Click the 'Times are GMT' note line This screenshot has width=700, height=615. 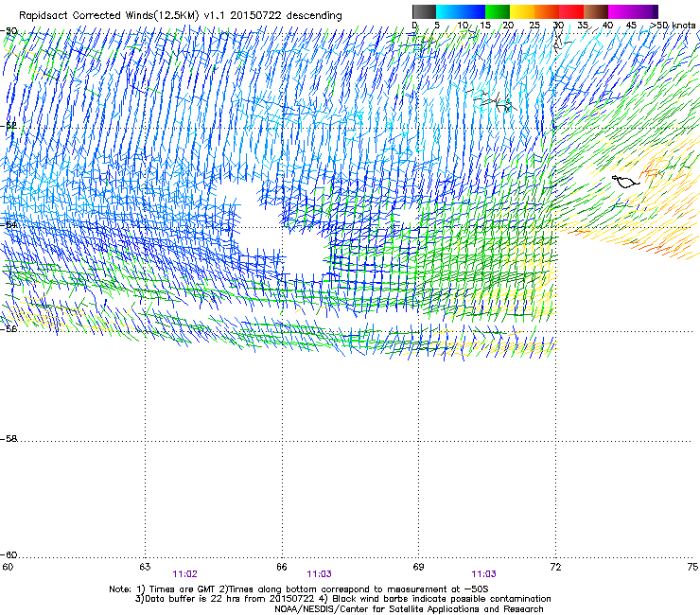coord(299,589)
